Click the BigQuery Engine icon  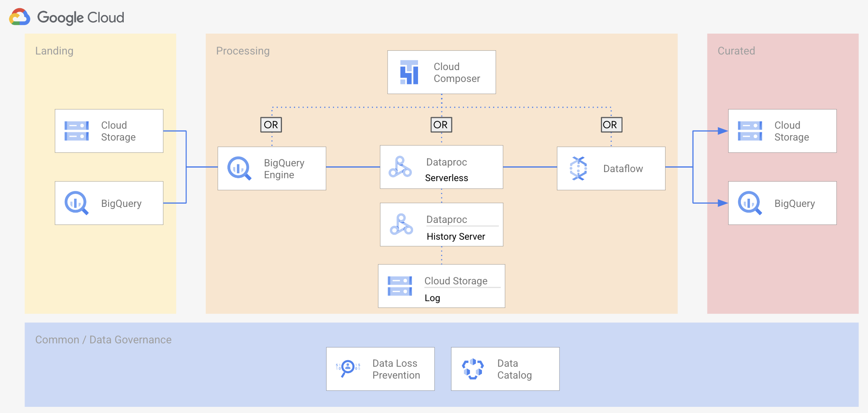coord(239,168)
